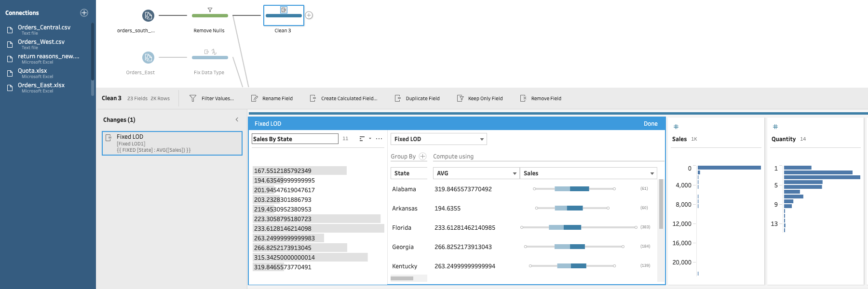This screenshot has width=868, height=289.
Task: Open more options ellipsis for Sales By State
Action: [x=379, y=139]
